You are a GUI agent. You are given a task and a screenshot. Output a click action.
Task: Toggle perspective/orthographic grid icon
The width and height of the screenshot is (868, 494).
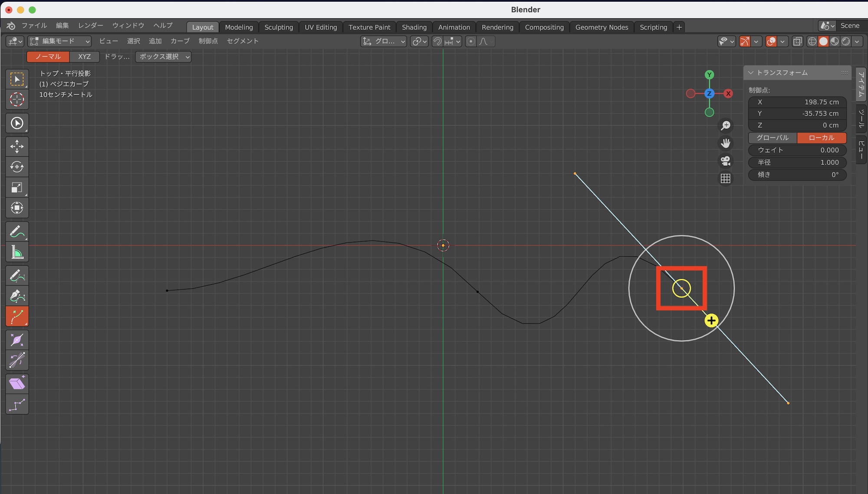(x=725, y=178)
